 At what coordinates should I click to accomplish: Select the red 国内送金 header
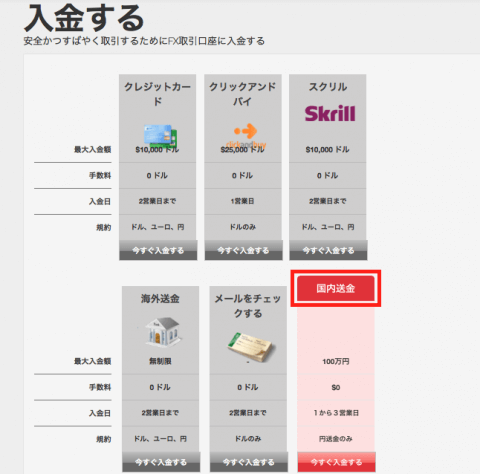point(336,288)
